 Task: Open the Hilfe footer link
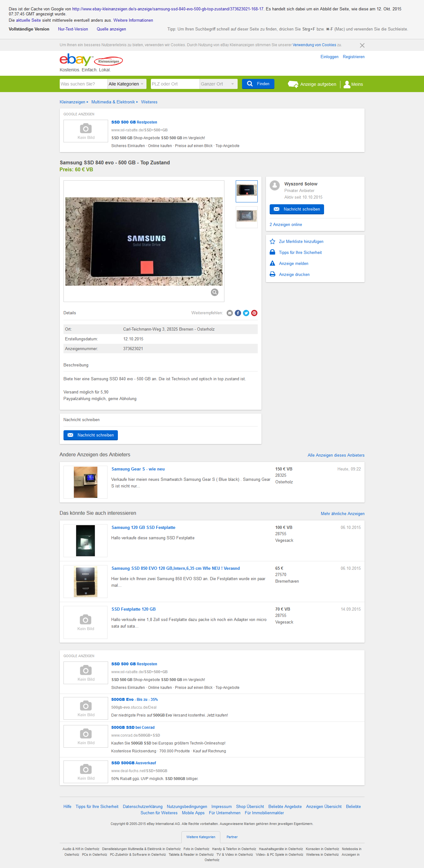(x=67, y=807)
